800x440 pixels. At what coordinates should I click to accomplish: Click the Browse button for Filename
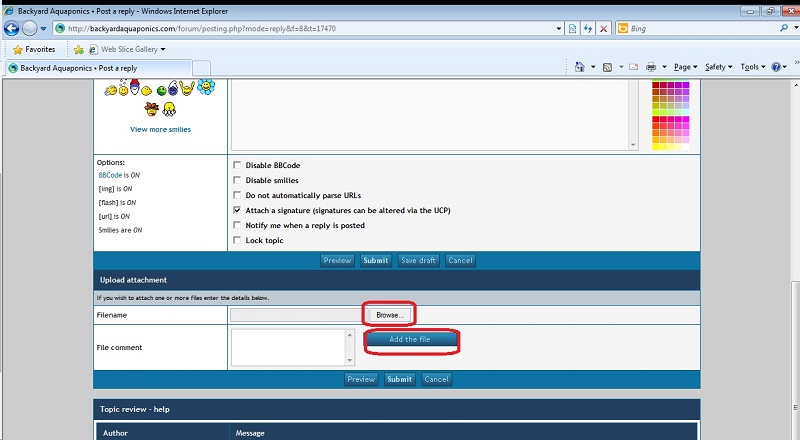click(389, 315)
